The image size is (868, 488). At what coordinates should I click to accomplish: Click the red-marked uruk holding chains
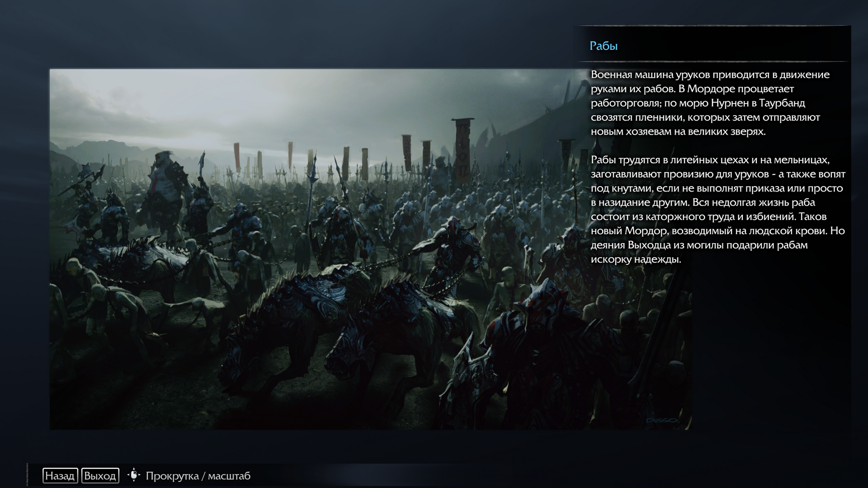tap(454, 249)
